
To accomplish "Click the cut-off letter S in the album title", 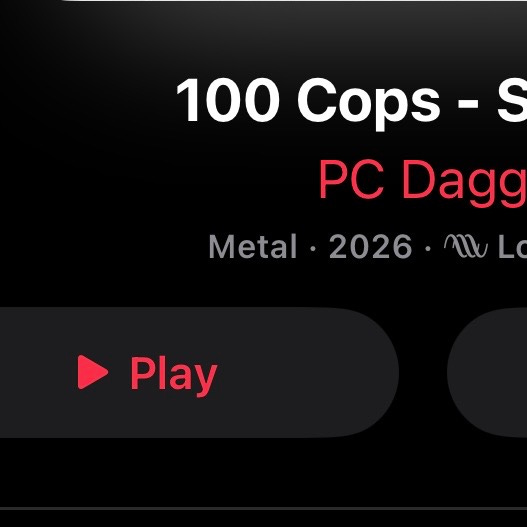I will click(x=512, y=100).
